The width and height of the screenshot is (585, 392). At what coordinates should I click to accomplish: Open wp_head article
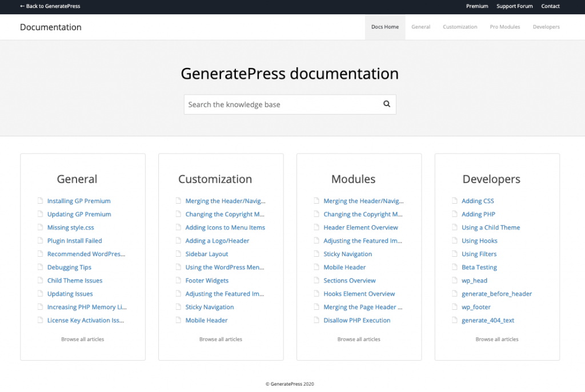[474, 280]
